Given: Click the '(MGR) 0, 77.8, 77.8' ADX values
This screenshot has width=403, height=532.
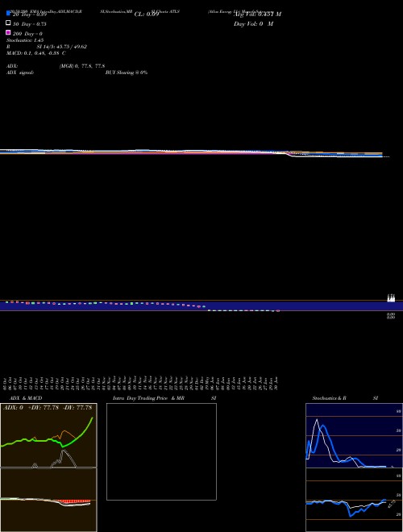Looking at the screenshot, I should coord(82,66).
